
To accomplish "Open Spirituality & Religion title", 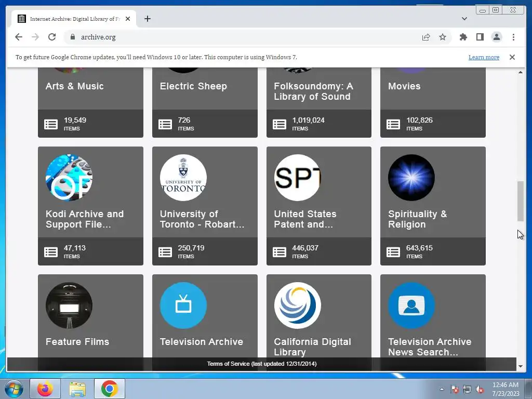I will pyautogui.click(x=417, y=219).
